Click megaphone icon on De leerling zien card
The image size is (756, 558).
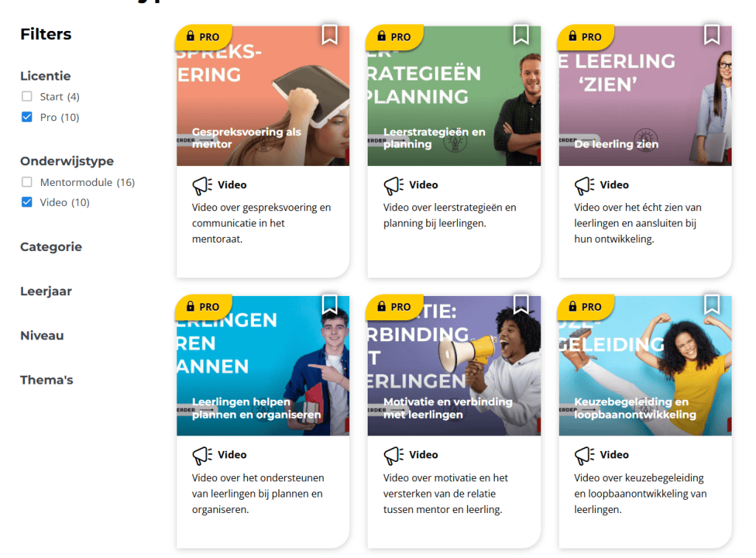click(x=584, y=185)
